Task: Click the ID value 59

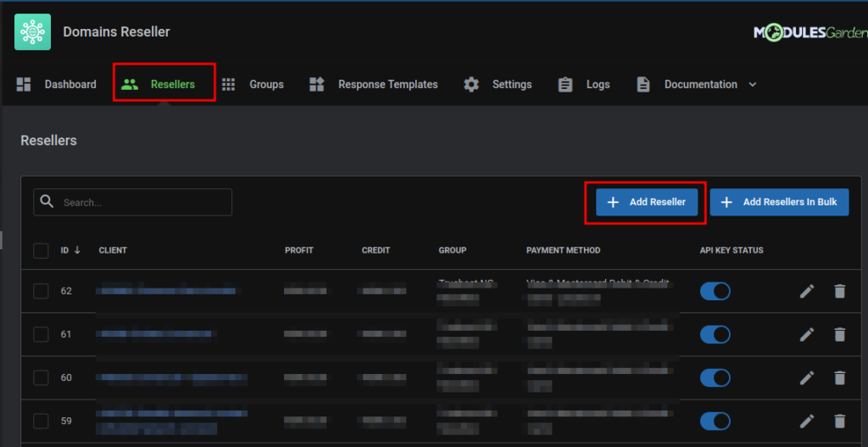Action: 66,421
